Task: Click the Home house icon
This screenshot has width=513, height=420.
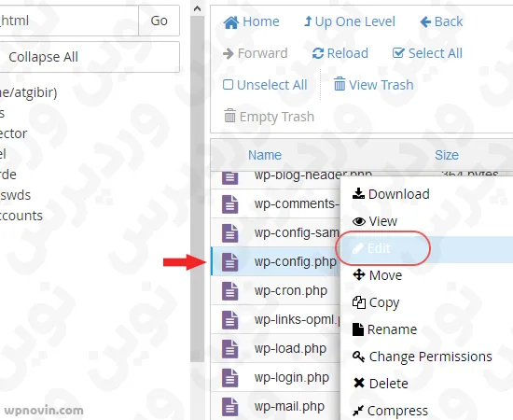Action: tap(231, 22)
